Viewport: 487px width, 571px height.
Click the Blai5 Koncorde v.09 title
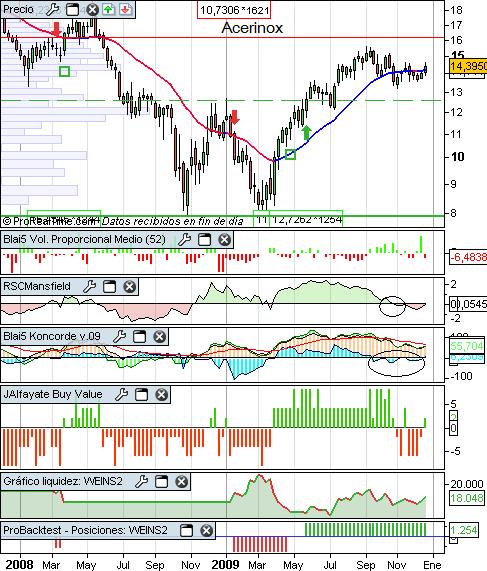coord(52,336)
